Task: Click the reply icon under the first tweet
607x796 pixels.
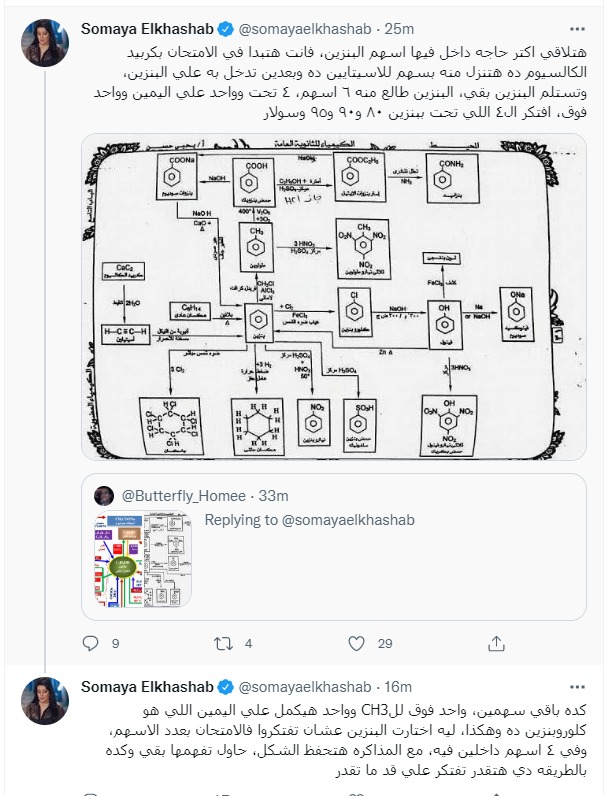Action: pyautogui.click(x=89, y=643)
